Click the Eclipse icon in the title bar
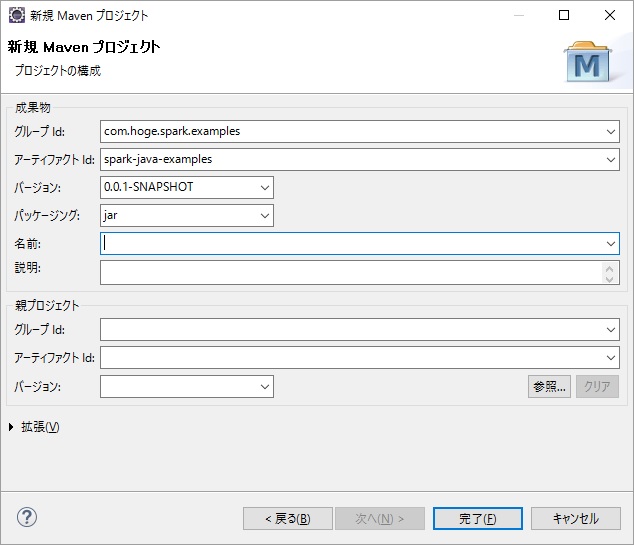634x545 pixels. (17, 15)
